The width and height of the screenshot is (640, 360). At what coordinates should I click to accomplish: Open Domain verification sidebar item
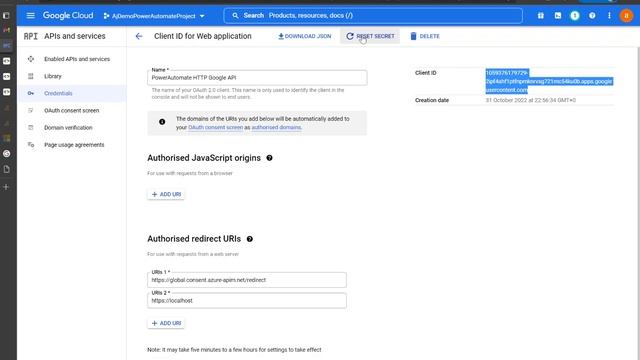tap(68, 128)
